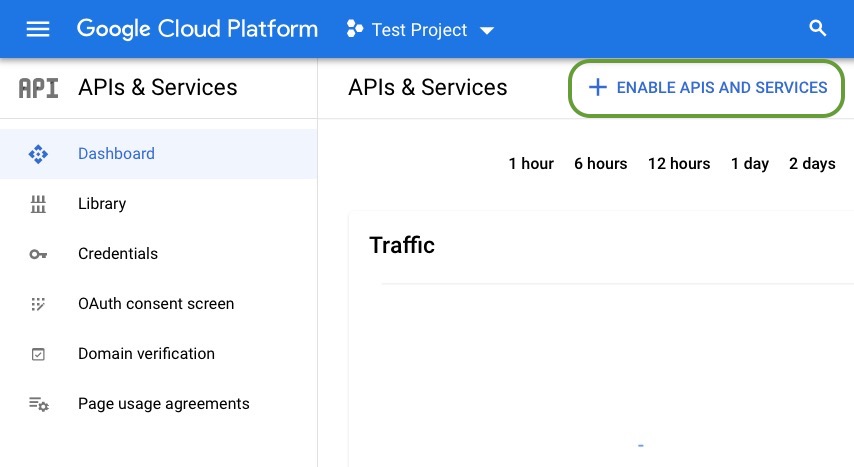Select the 12 hours time range
This screenshot has height=467, width=854.
678,164
